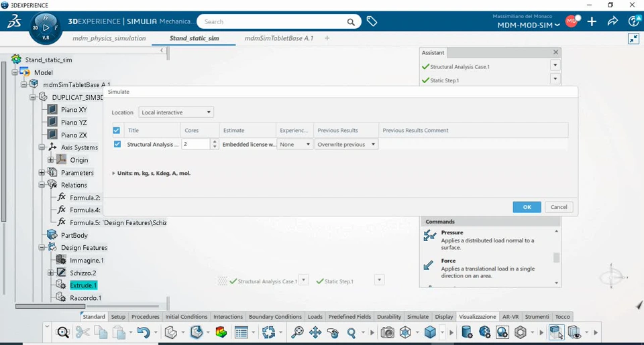Viewport: 644px width, 345px height.
Task: Click the Paste clipboard icon
Action: [119, 332]
